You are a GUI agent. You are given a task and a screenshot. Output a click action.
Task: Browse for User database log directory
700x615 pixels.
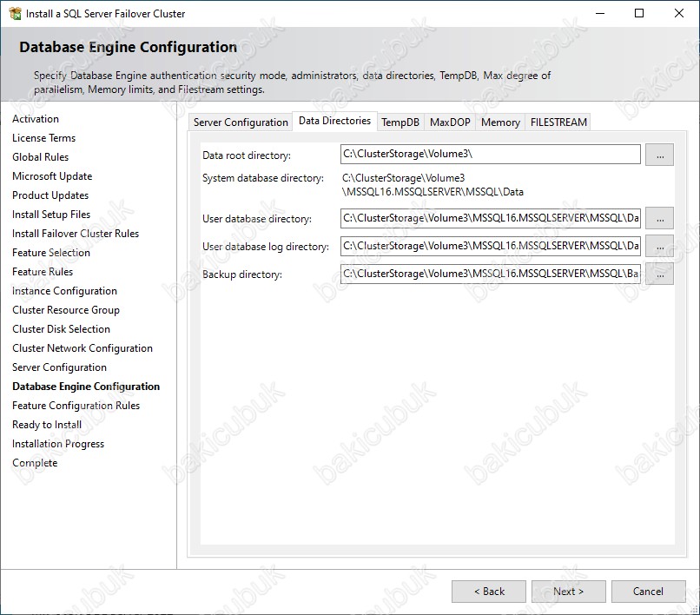tap(660, 246)
